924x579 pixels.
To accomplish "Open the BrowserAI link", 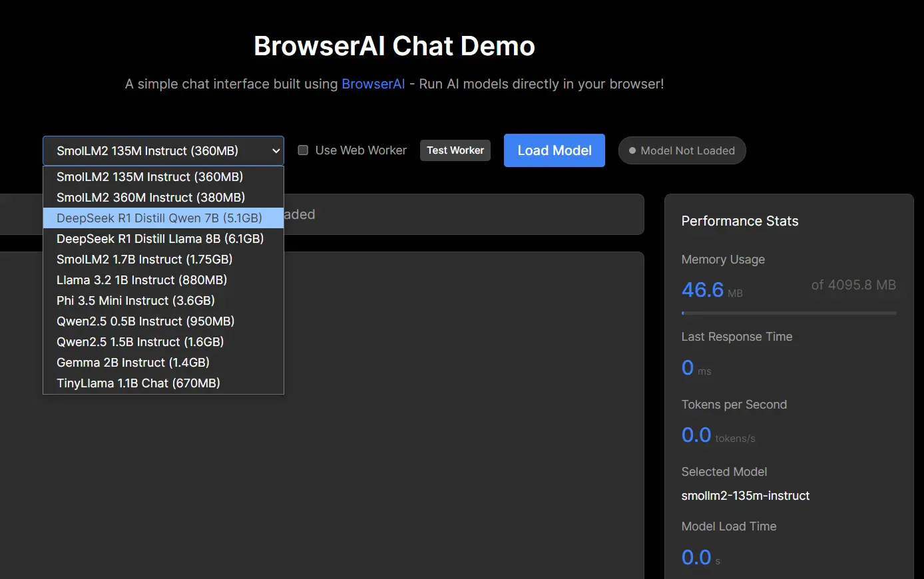I will pyautogui.click(x=373, y=84).
